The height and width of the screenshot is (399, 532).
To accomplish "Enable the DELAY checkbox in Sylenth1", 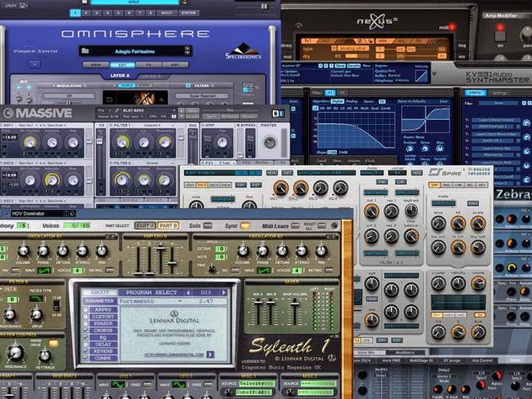I will [x=85, y=344].
